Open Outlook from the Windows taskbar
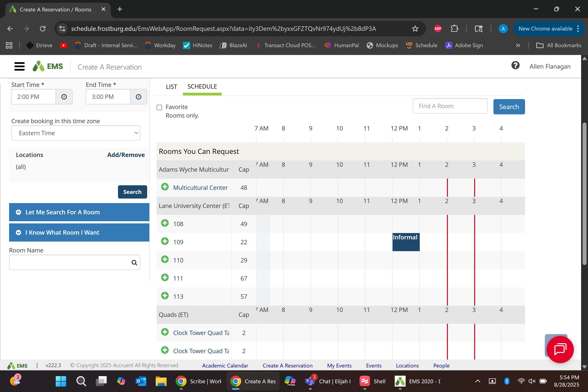The width and height of the screenshot is (588, 392). pyautogui.click(x=141, y=381)
